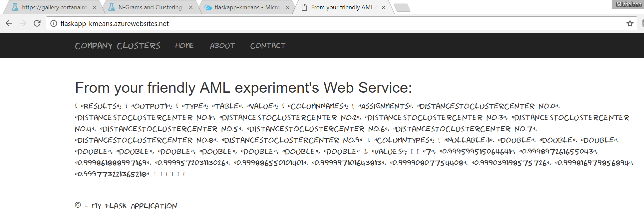Click the reload page icon
Image resolution: width=644 pixels, height=220 pixels.
(37, 23)
